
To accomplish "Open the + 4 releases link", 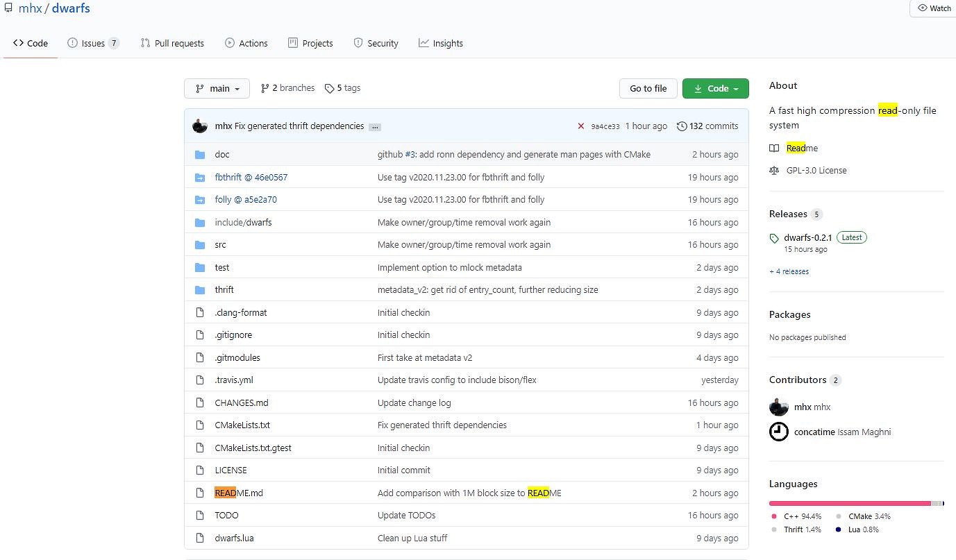I will point(789,271).
